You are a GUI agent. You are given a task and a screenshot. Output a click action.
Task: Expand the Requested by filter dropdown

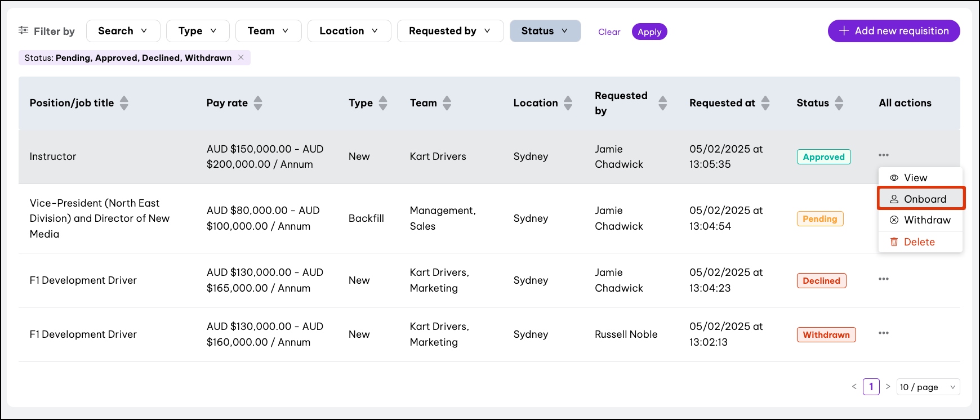[x=449, y=31]
